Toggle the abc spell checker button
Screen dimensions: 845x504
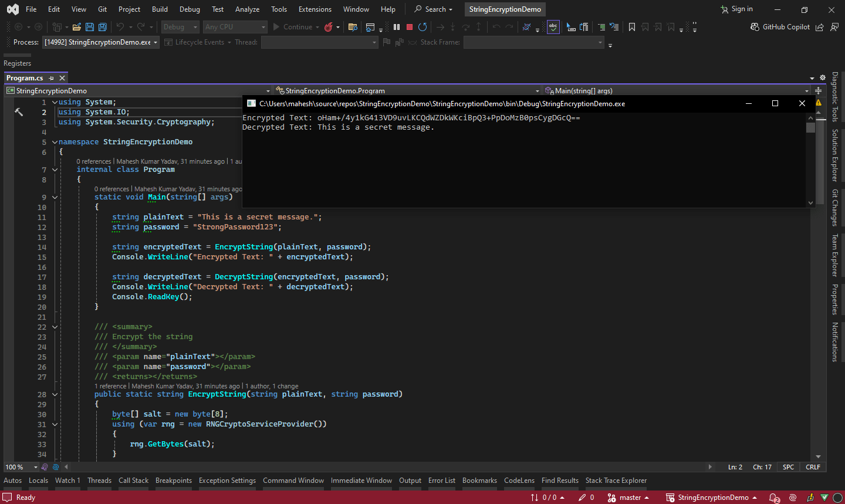553,27
